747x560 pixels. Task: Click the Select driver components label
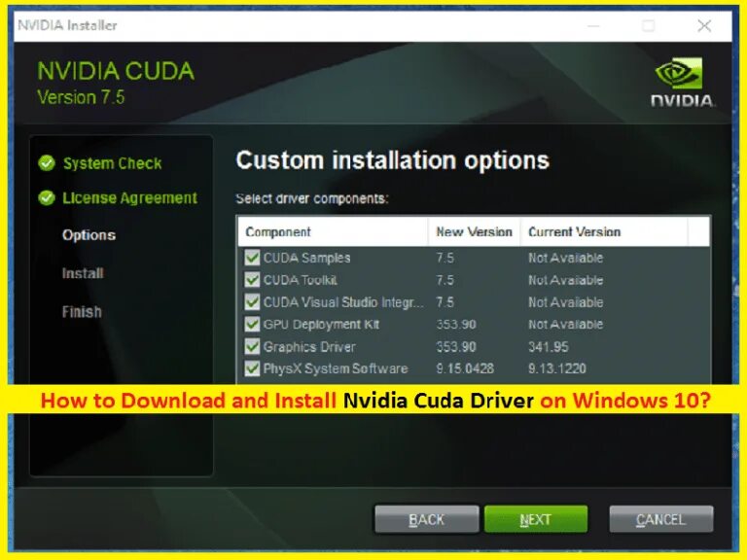click(x=312, y=198)
